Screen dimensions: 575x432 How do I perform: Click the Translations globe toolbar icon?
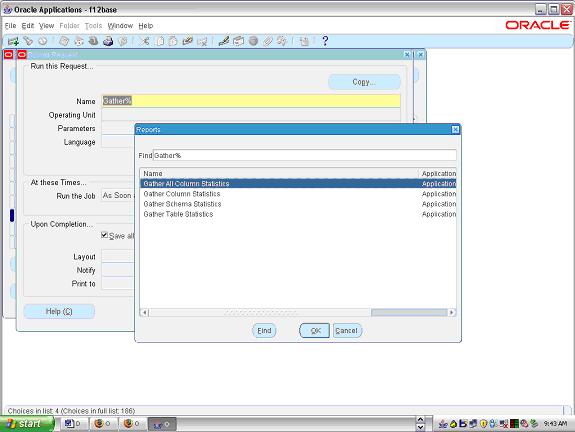click(x=253, y=41)
